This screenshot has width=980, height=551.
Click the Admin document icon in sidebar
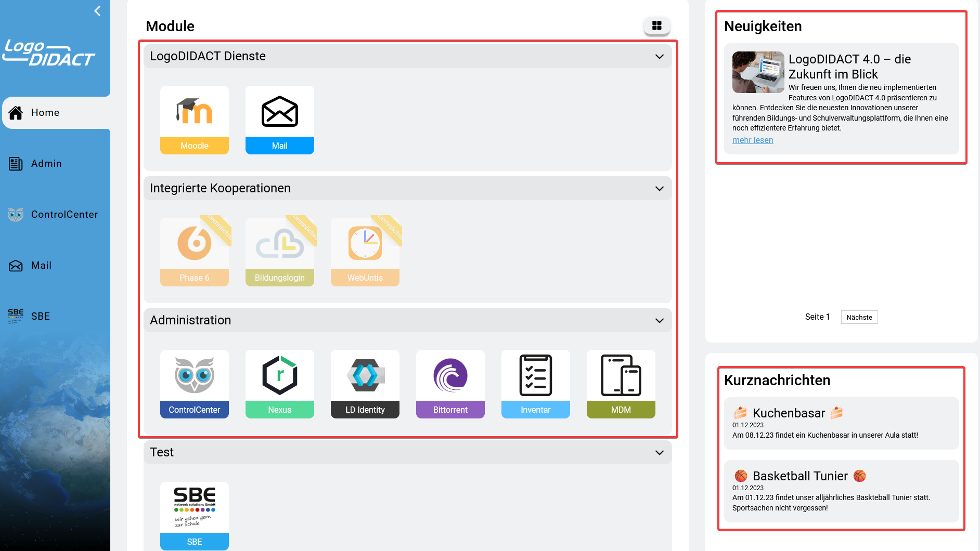coord(16,164)
